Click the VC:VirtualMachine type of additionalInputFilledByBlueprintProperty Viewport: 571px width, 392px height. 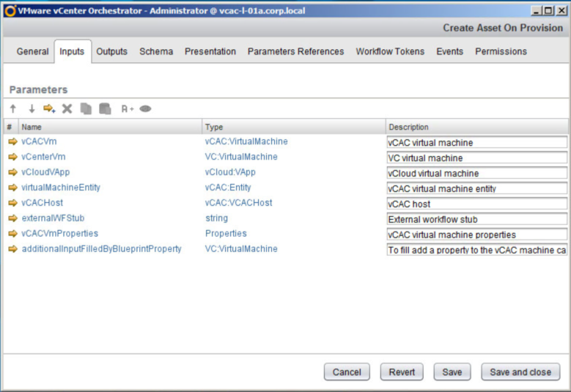point(241,248)
